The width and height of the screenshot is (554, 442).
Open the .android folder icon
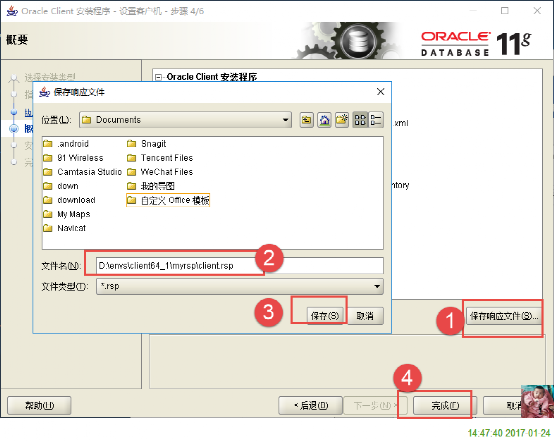coord(48,144)
